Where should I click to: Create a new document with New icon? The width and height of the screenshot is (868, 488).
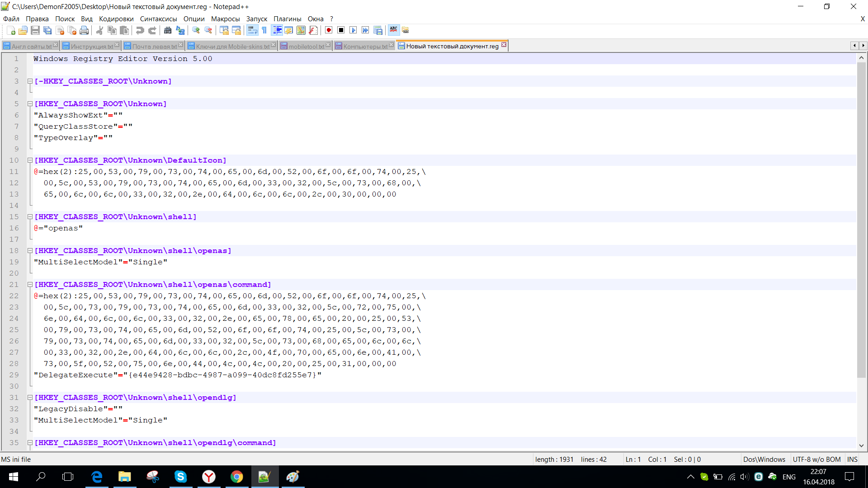click(11, 30)
